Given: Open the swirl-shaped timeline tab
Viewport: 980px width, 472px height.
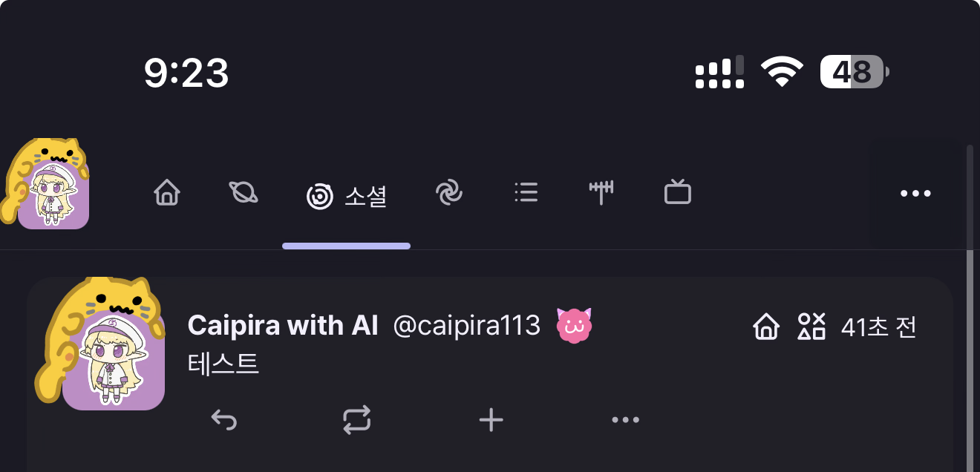Looking at the screenshot, I should pos(449,194).
